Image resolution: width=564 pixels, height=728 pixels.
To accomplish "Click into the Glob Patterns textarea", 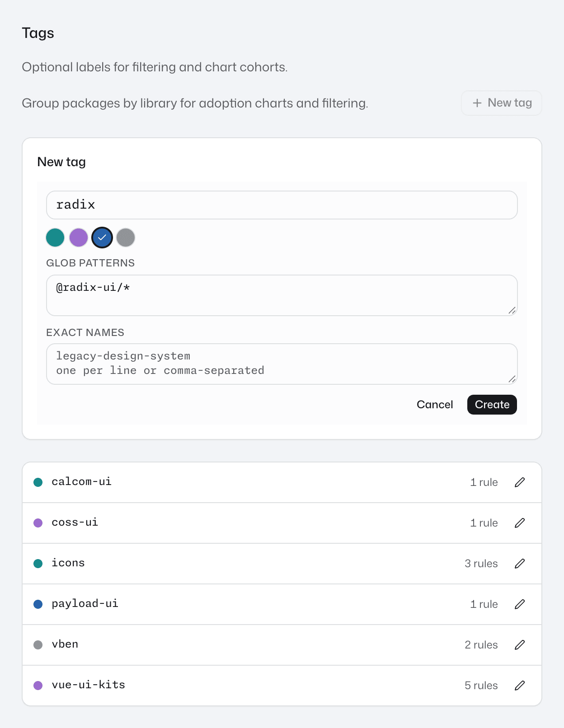I will (282, 295).
